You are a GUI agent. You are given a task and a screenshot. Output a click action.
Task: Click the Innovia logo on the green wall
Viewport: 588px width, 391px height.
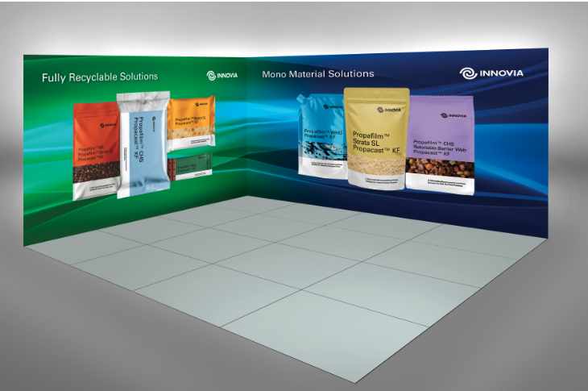[222, 76]
